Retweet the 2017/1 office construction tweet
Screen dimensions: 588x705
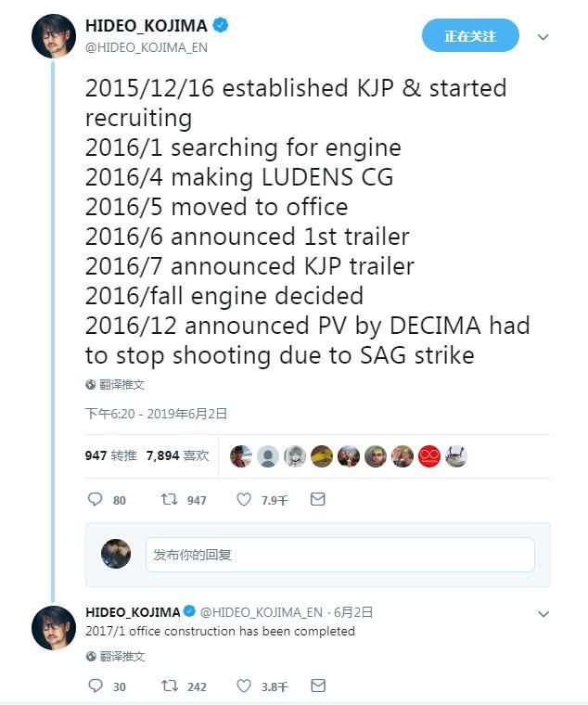click(x=169, y=686)
